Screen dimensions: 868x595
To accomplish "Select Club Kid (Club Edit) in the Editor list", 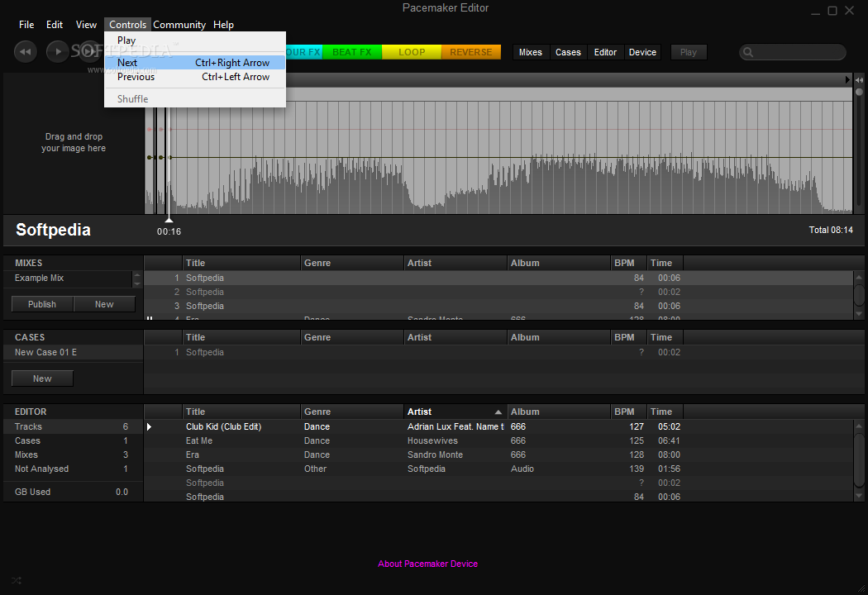I will (x=498, y=426).
